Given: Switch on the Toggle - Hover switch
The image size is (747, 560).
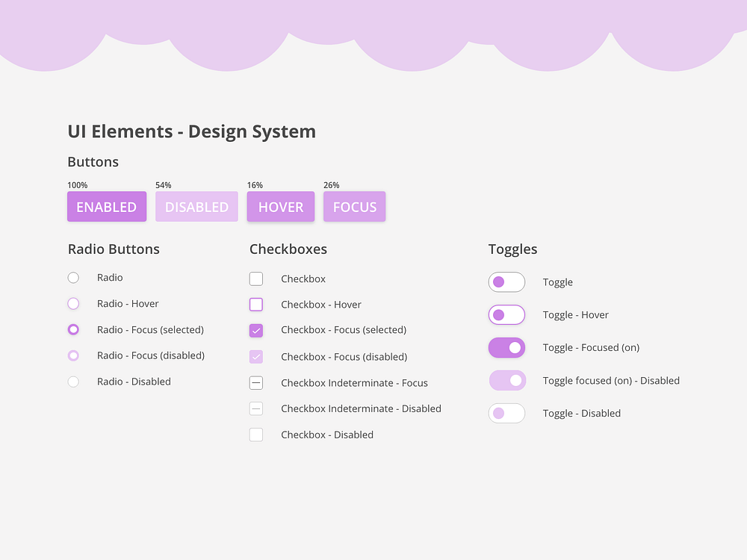Looking at the screenshot, I should click(x=506, y=315).
